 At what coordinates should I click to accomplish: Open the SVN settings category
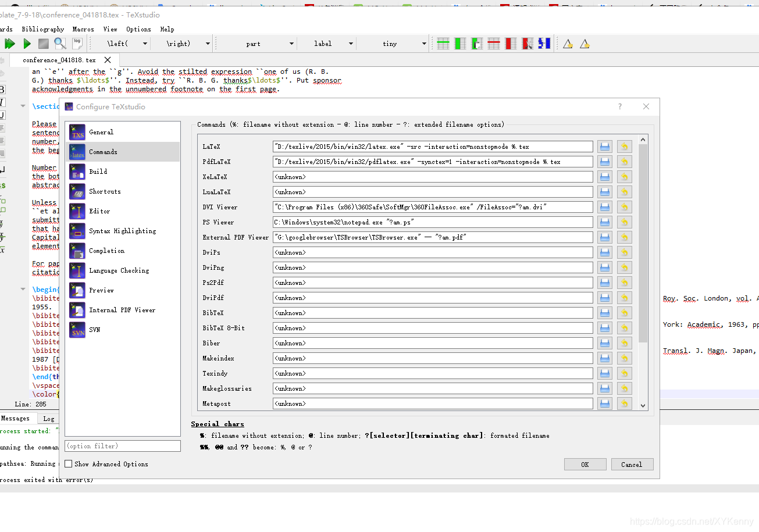[x=123, y=330]
